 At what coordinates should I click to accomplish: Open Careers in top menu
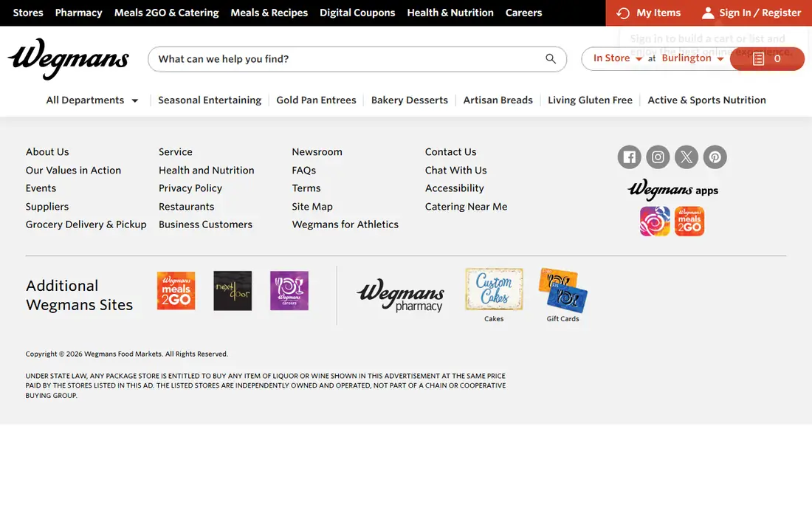523,13
